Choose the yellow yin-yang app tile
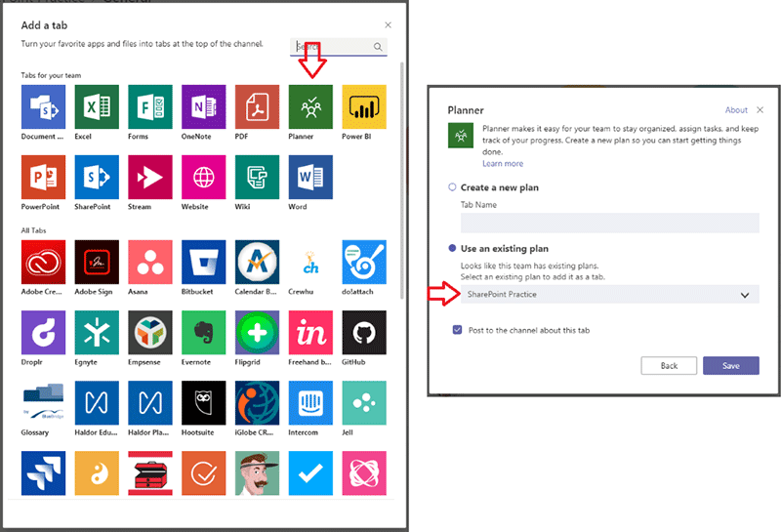The height and width of the screenshot is (532, 781). coord(97,473)
